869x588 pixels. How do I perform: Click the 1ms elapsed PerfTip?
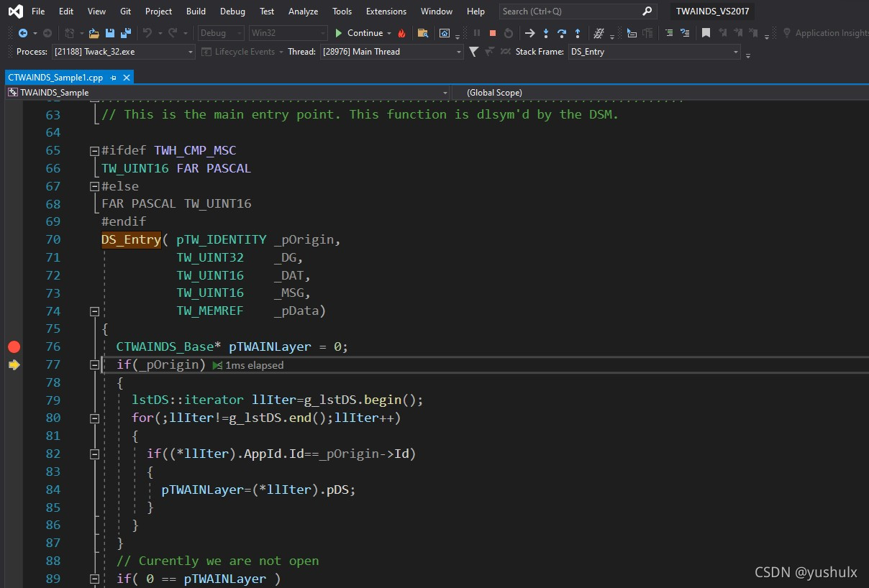(248, 365)
